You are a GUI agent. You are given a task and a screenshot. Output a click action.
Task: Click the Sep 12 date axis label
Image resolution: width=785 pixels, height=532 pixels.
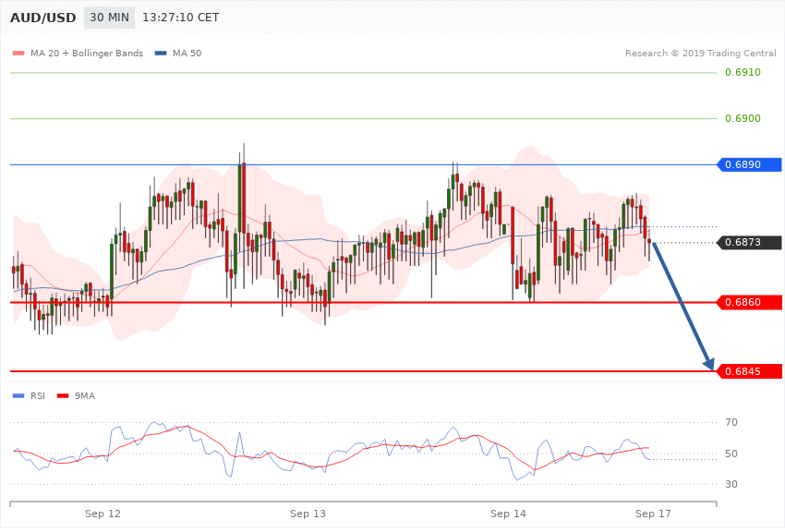coord(103,514)
